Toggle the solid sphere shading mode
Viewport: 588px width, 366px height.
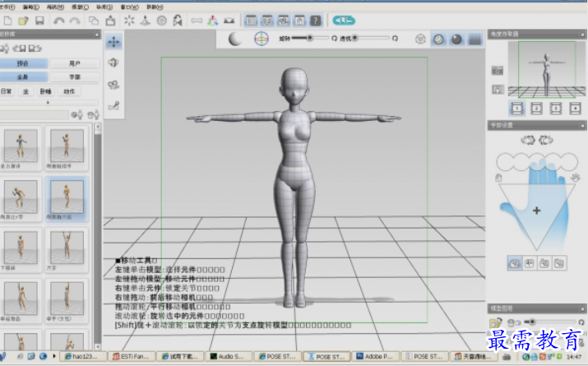[456, 39]
